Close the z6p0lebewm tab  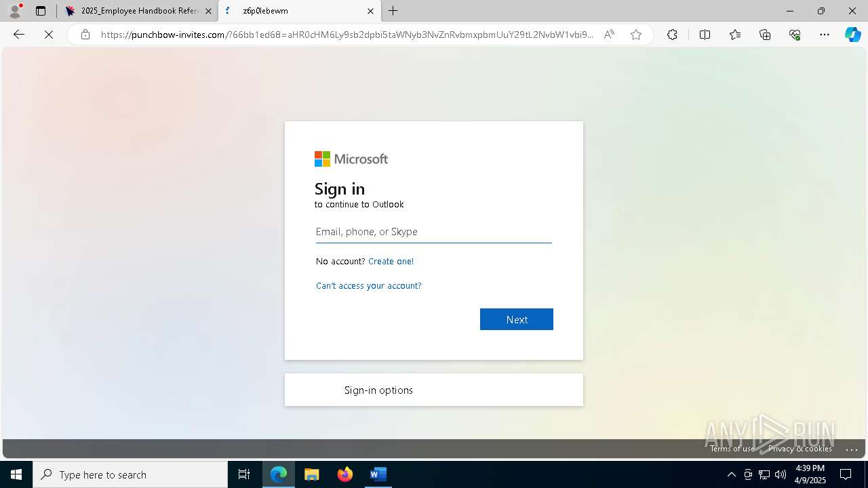pyautogui.click(x=370, y=11)
